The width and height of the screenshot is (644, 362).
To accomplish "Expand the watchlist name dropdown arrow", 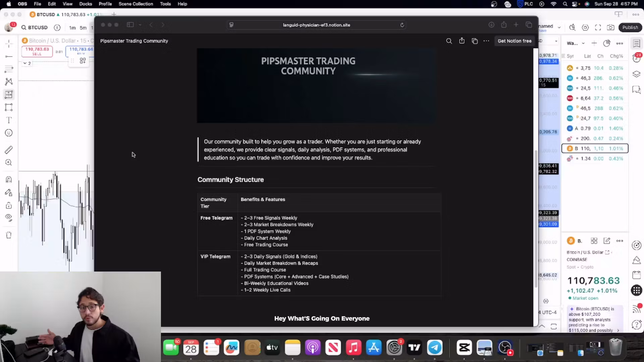I will tap(583, 43).
